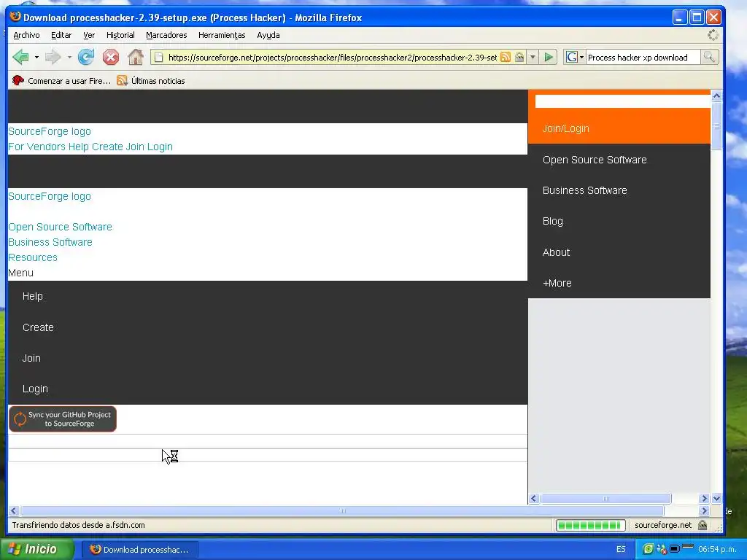
Task: Open the Archivo menu
Action: click(26, 35)
